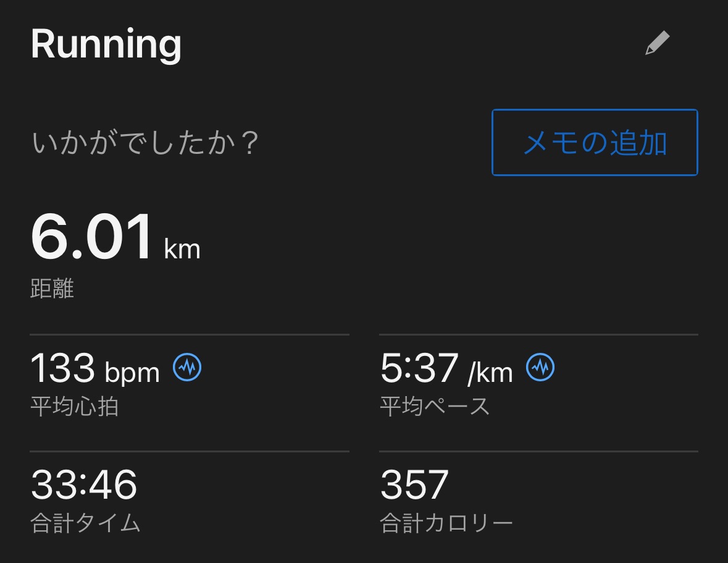The image size is (728, 563).
Task: Tap the 5:37 pace value
Action: tap(419, 368)
